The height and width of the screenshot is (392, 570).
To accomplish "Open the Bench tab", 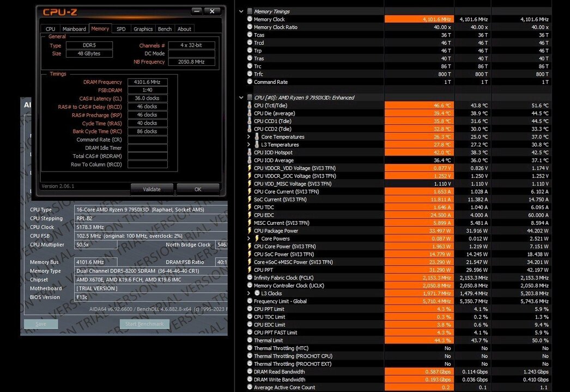I will tap(165, 29).
